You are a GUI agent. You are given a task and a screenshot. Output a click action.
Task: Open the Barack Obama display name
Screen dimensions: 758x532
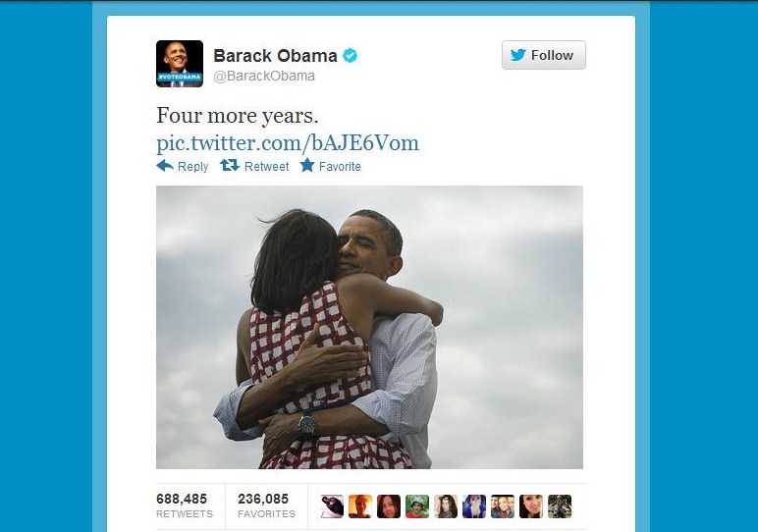coord(275,56)
